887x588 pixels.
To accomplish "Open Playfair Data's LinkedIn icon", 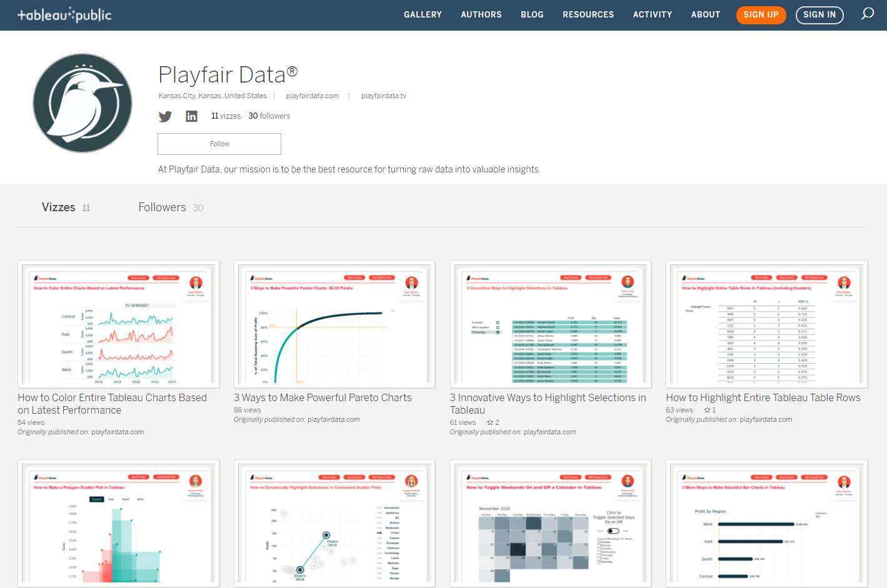I will coord(192,116).
